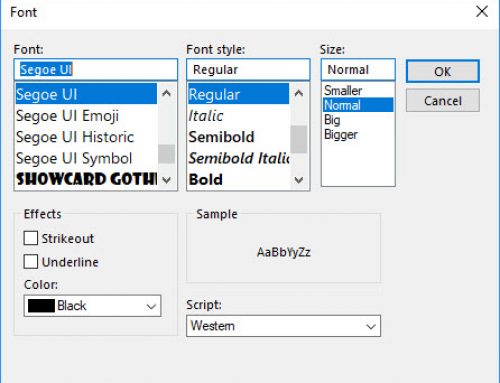Click the Cancel button

[443, 100]
